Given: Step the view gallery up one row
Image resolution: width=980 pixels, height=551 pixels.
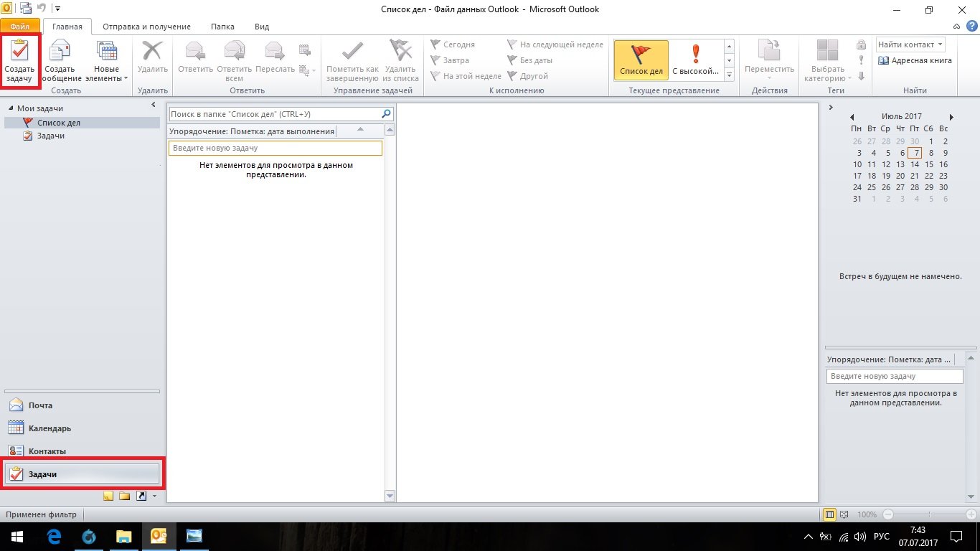Looking at the screenshot, I should click(729, 47).
